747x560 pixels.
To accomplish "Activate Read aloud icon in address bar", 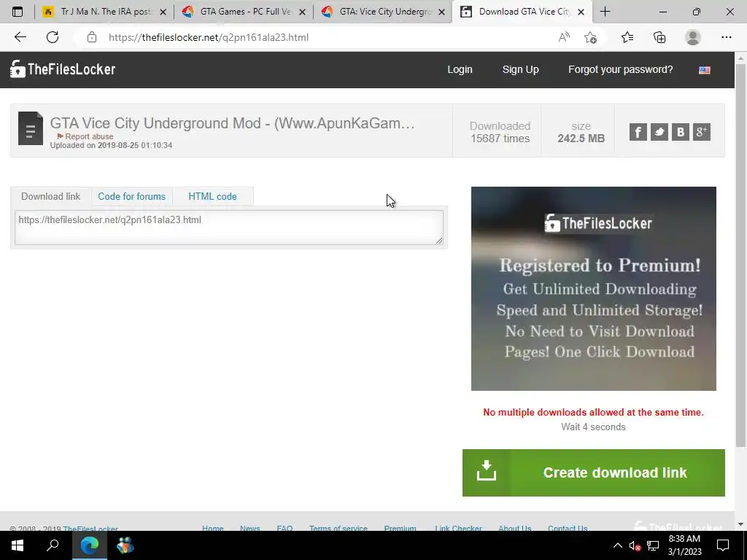I will pyautogui.click(x=564, y=37).
